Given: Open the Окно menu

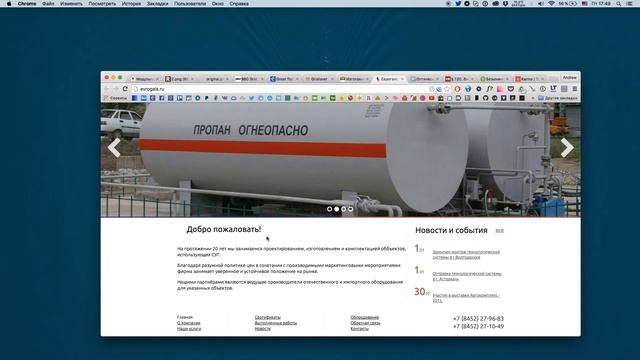Looking at the screenshot, I should coord(218,4).
